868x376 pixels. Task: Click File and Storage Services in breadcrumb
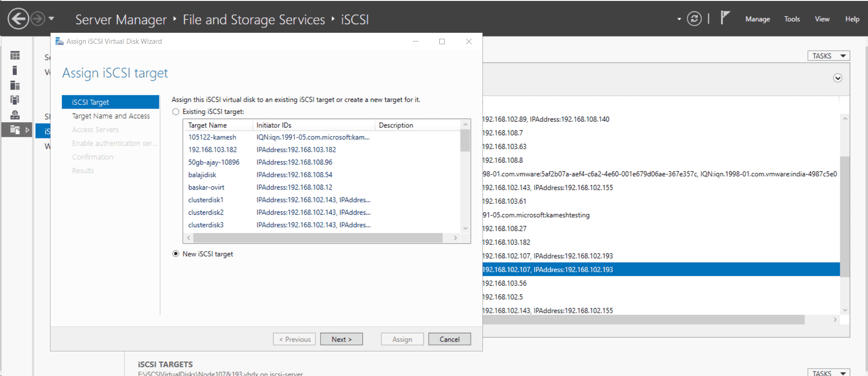point(254,20)
